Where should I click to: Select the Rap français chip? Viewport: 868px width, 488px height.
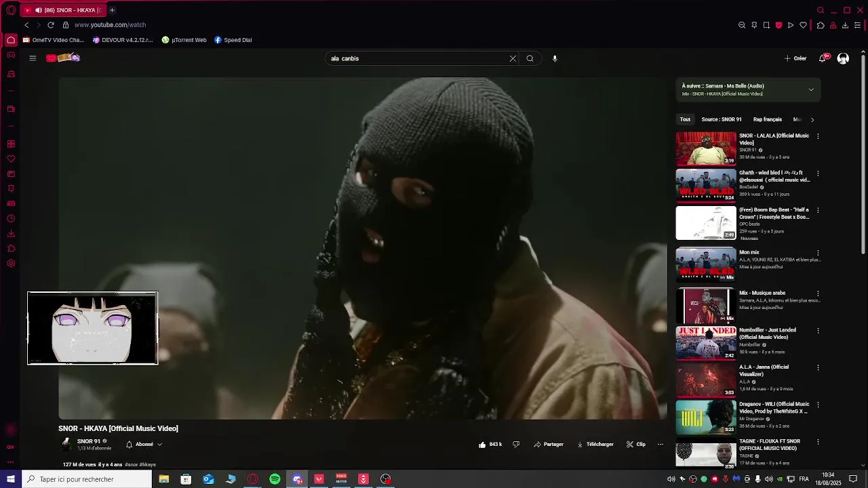click(x=768, y=119)
